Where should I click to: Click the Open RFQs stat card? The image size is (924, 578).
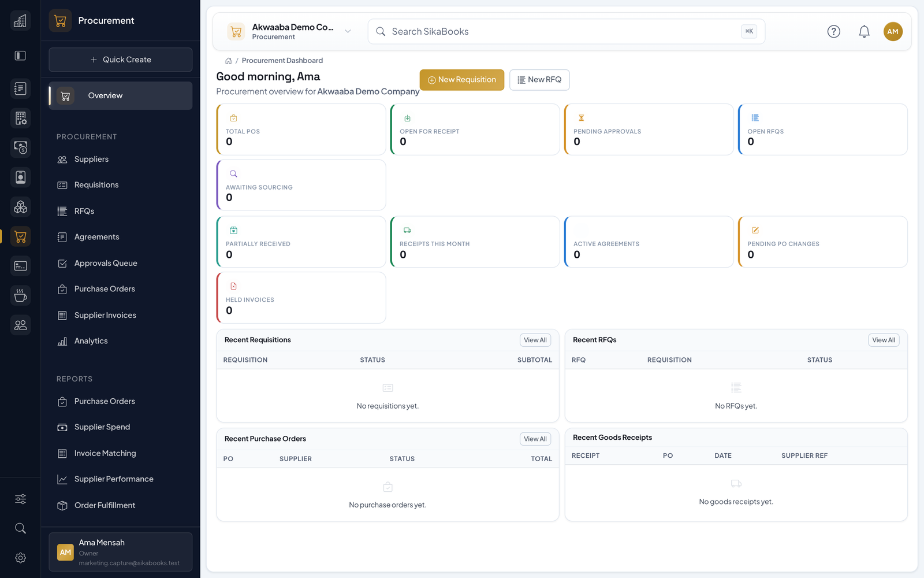(x=822, y=129)
